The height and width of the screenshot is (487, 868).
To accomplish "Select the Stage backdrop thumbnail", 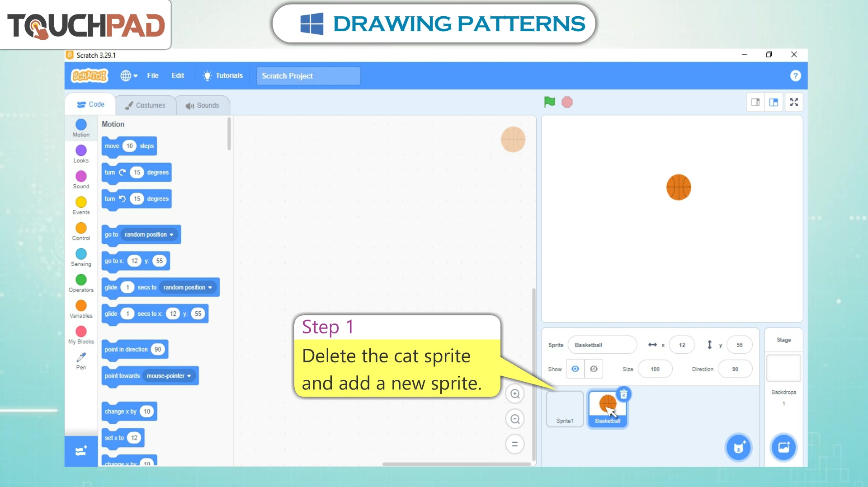I will tap(783, 368).
